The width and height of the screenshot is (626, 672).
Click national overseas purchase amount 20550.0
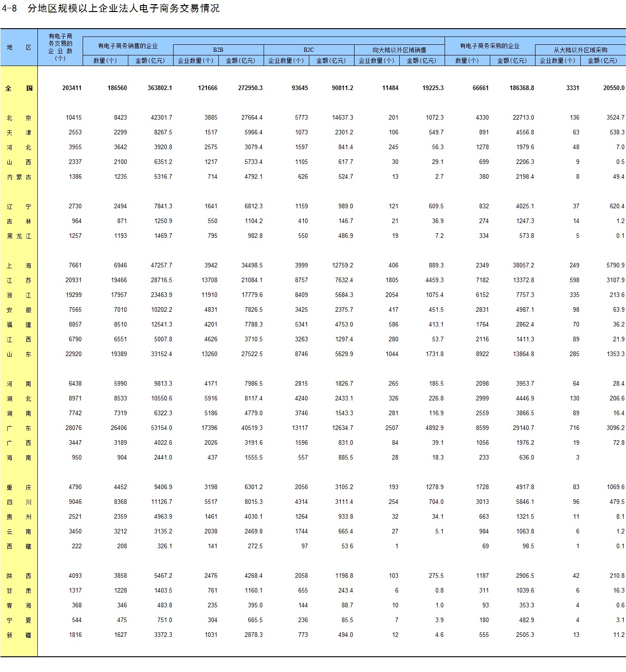[x=614, y=88]
